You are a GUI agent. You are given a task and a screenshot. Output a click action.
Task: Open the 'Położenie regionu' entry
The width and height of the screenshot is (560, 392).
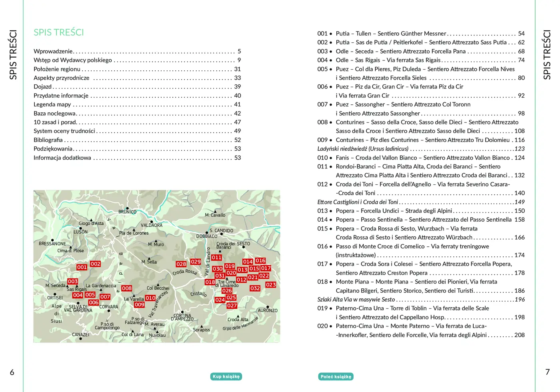click(x=137, y=69)
